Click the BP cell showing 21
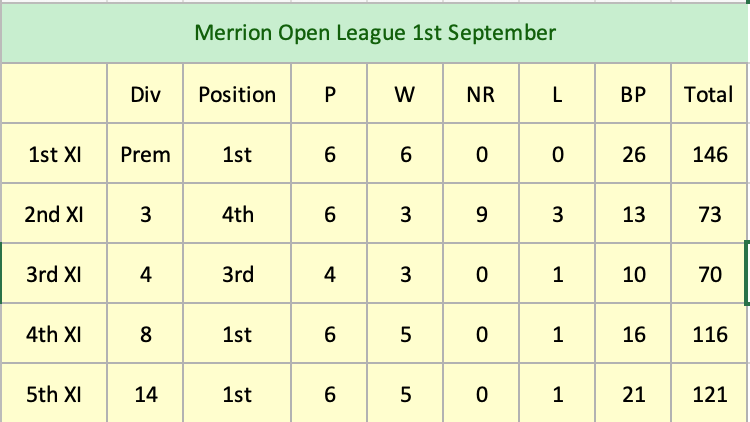 (x=634, y=394)
